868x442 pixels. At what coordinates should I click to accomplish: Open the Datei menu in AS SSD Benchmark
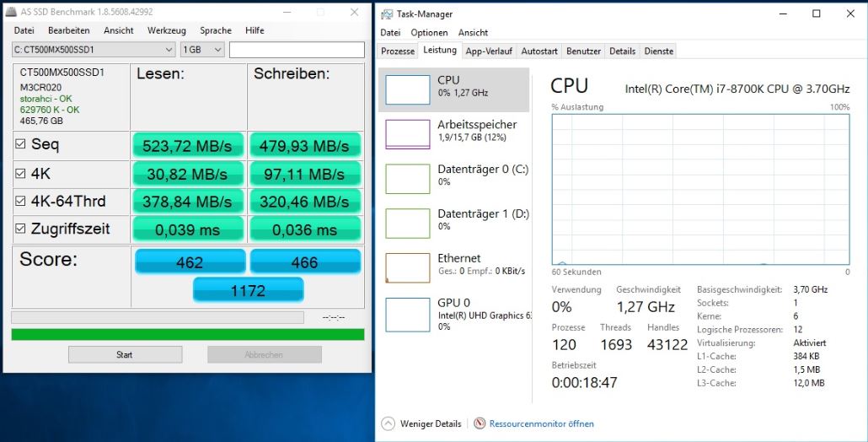tap(24, 30)
